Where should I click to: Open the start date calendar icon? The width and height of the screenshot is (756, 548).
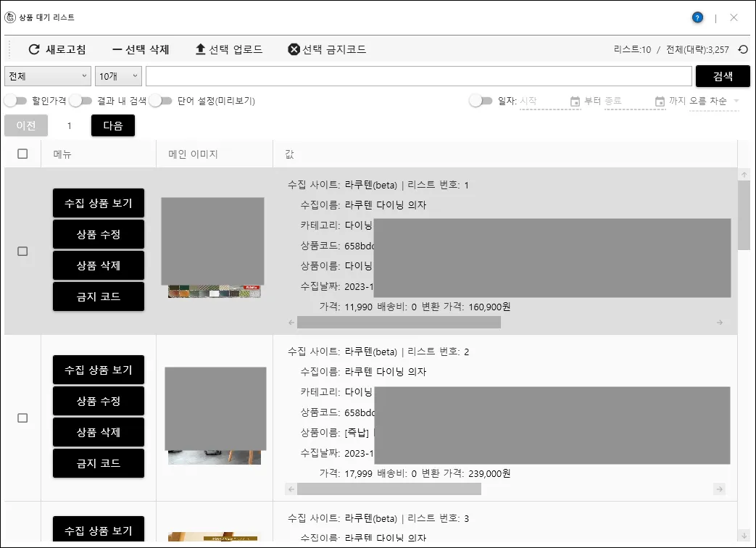point(575,101)
